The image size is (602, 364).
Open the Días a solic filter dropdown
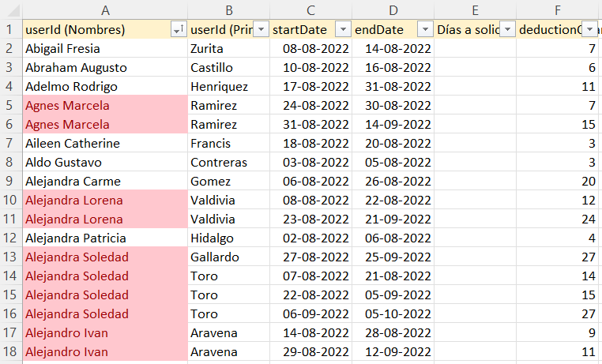pos(507,29)
